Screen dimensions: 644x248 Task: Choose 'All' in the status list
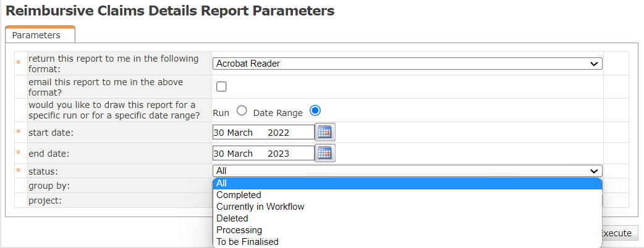[x=407, y=183]
